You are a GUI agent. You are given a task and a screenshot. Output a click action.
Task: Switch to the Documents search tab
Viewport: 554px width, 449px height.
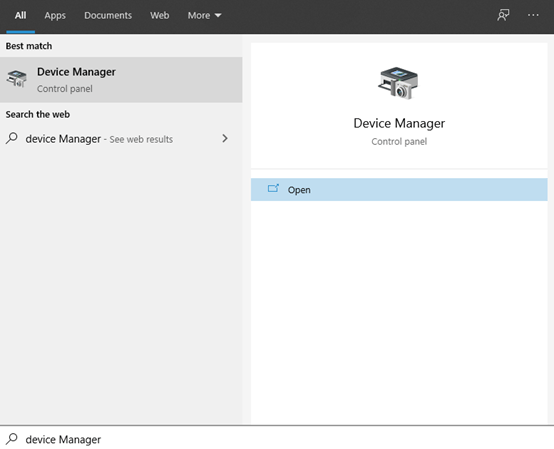108,16
